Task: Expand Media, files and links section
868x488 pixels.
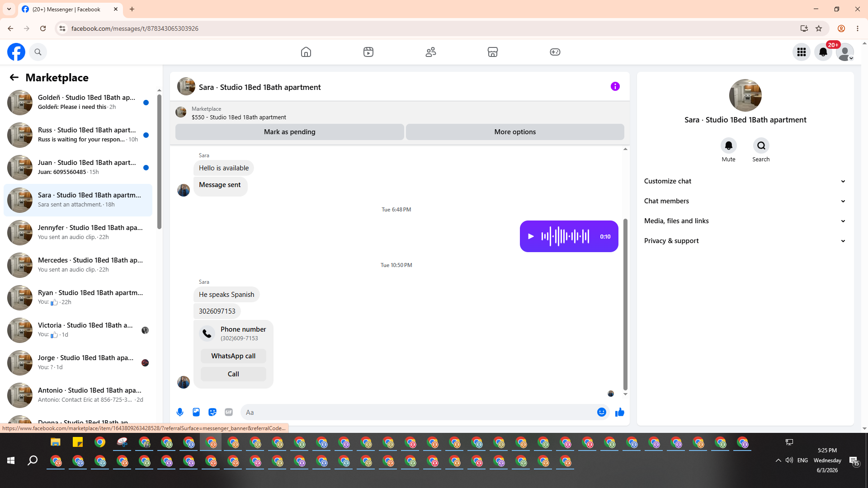Action: pos(745,221)
